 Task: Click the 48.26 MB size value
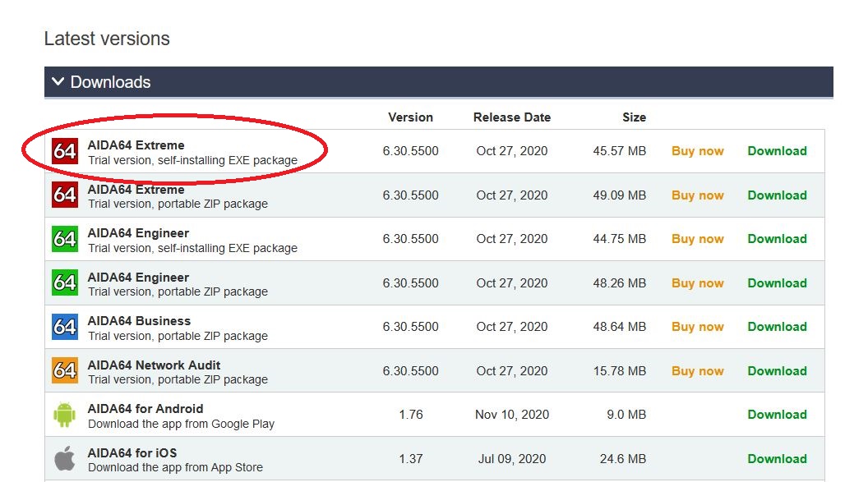pos(620,283)
